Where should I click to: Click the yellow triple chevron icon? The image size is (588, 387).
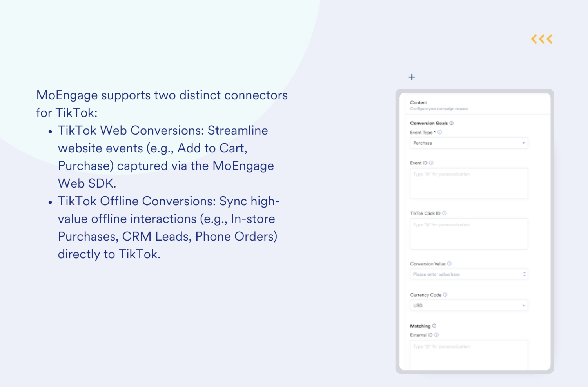[541, 38]
